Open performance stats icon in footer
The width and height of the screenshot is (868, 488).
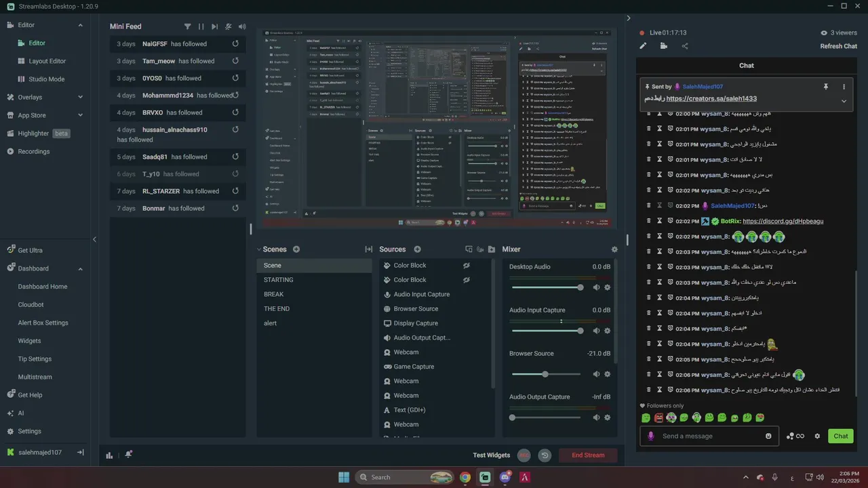coord(109,455)
